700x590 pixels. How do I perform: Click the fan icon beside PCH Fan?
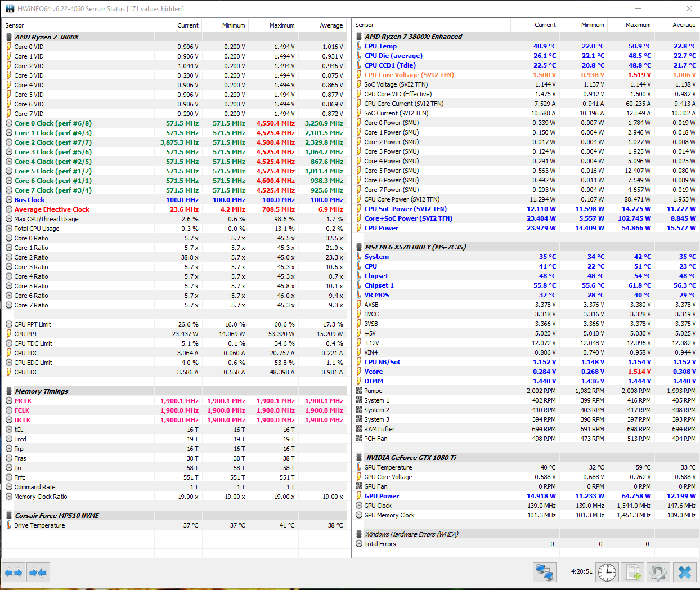pos(359,439)
